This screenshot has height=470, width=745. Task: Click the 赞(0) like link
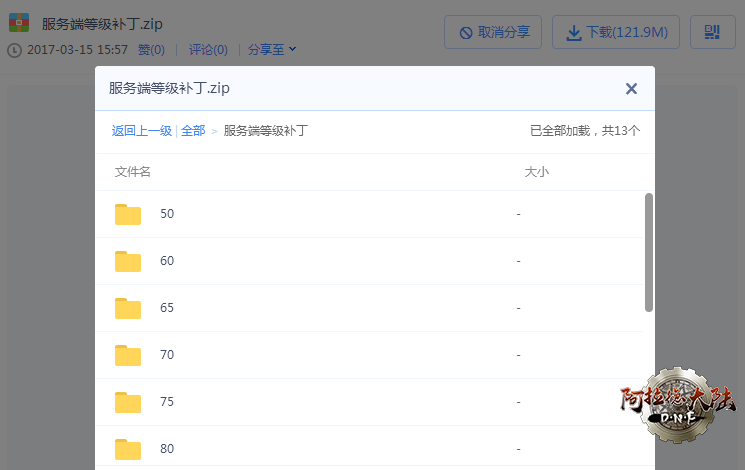151,50
